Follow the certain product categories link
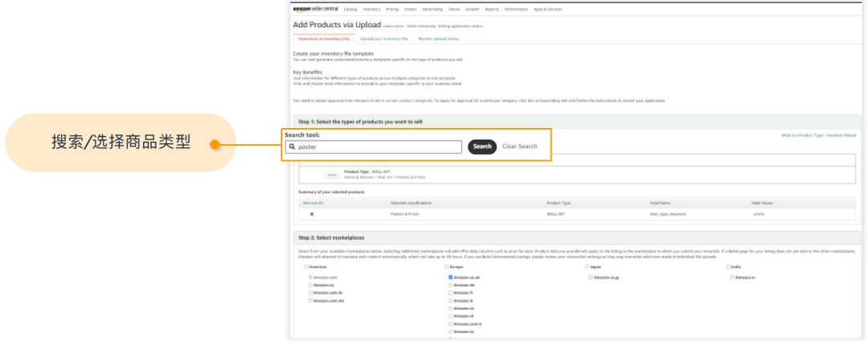 click(407, 101)
